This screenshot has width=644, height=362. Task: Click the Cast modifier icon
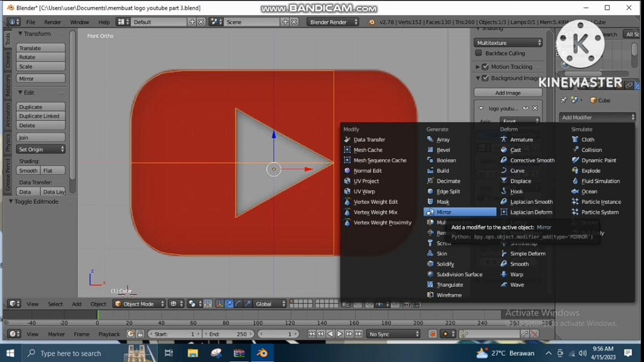point(503,150)
